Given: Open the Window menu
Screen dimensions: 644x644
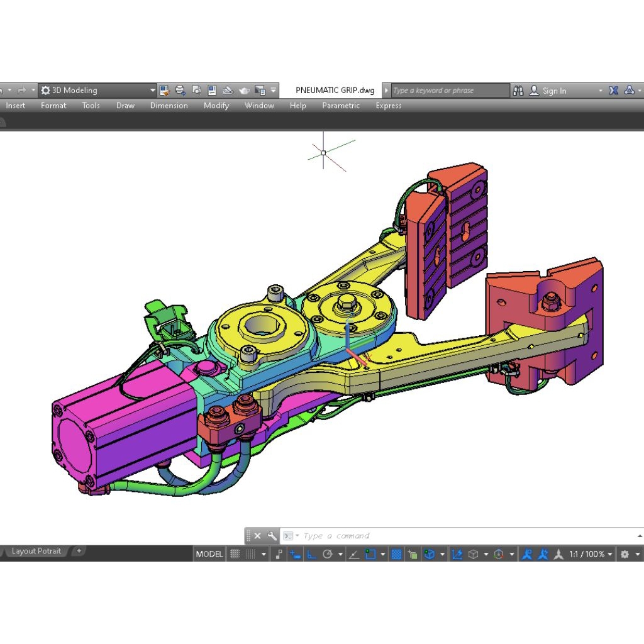Looking at the screenshot, I should (x=259, y=106).
